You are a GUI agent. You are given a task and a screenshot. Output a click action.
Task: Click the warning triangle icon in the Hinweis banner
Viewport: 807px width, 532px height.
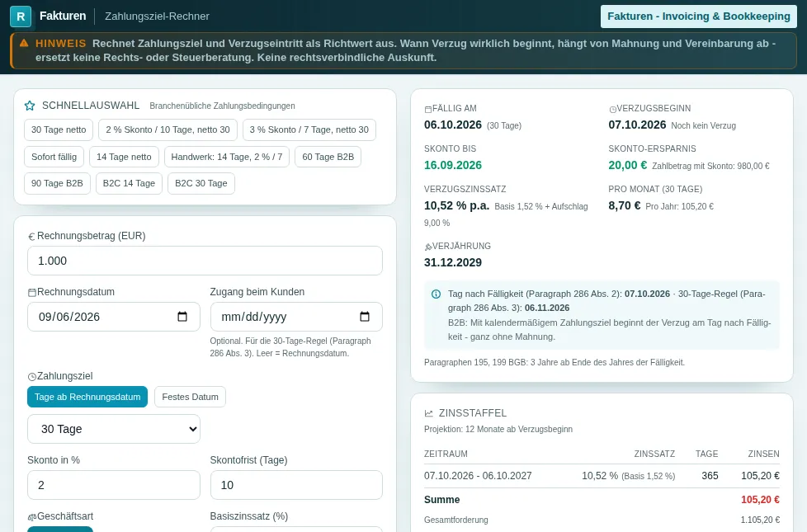coord(24,43)
